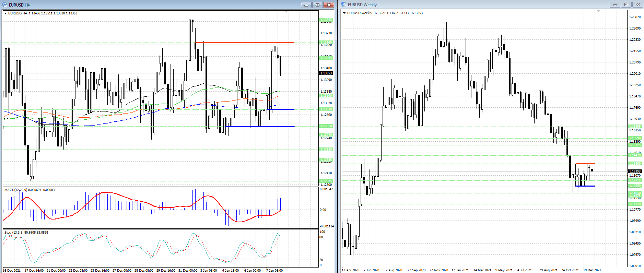Minimize the EURUSD,H4 chart window
Screen dimensions: 644x273
[x=306, y=5]
